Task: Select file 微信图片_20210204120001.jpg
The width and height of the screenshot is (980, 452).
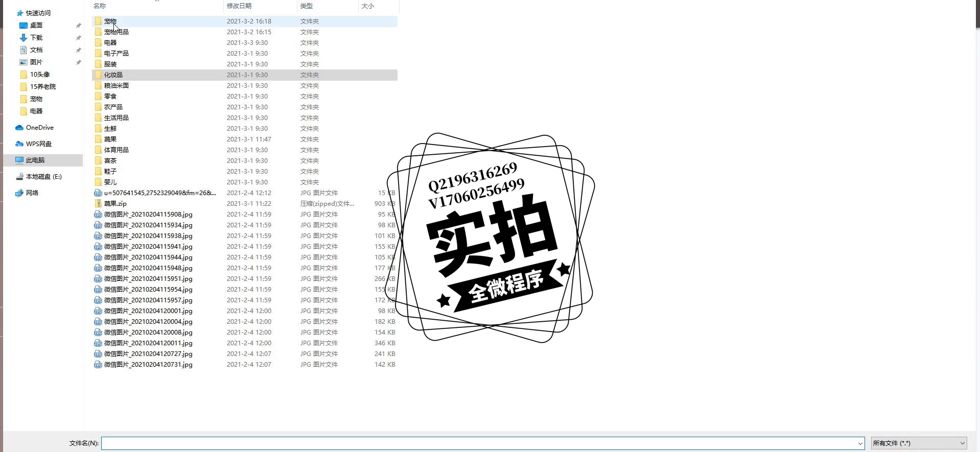Action: [245, 311]
